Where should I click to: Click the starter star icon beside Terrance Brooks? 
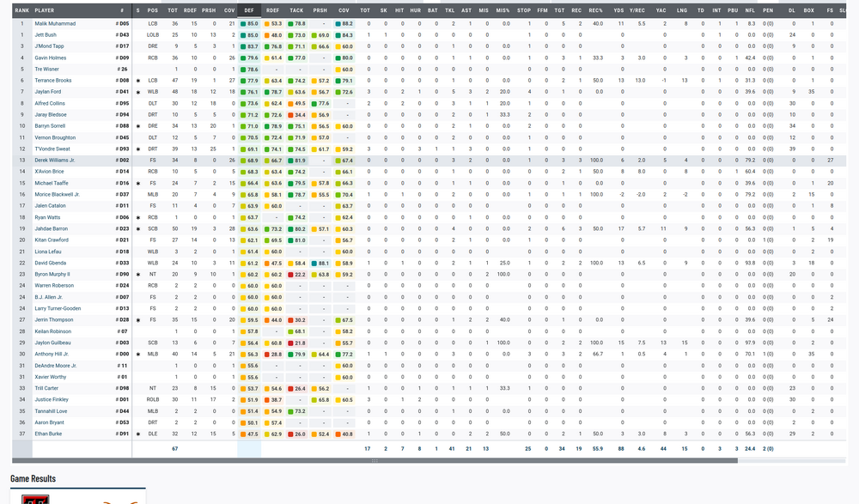tap(138, 80)
